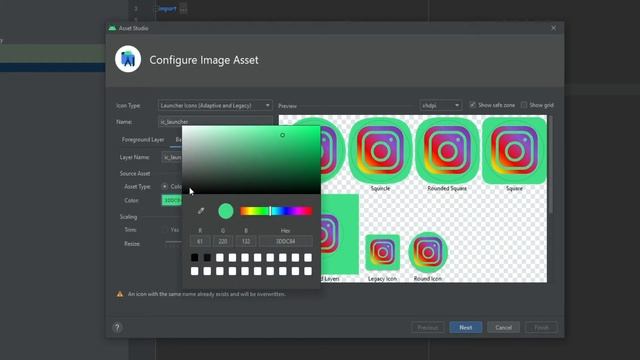
Task: Enable the Show safe zone checkbox
Action: (473, 105)
